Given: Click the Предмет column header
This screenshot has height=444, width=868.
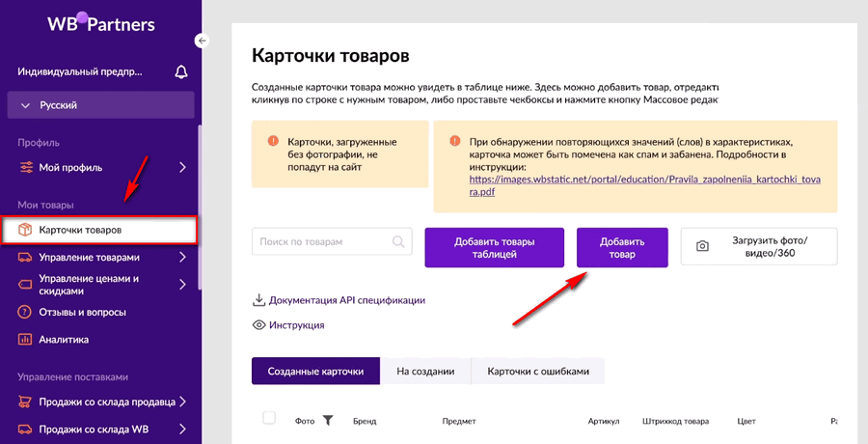Looking at the screenshot, I should (x=459, y=421).
